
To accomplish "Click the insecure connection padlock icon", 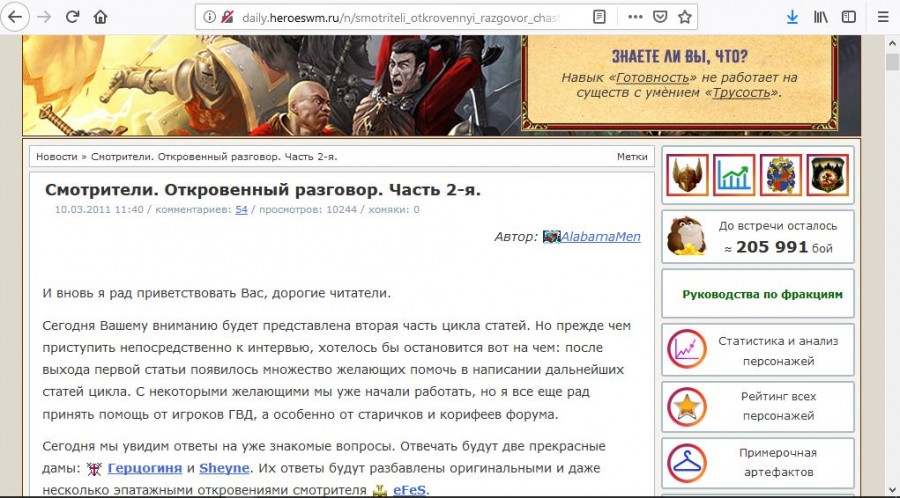I will point(227,17).
